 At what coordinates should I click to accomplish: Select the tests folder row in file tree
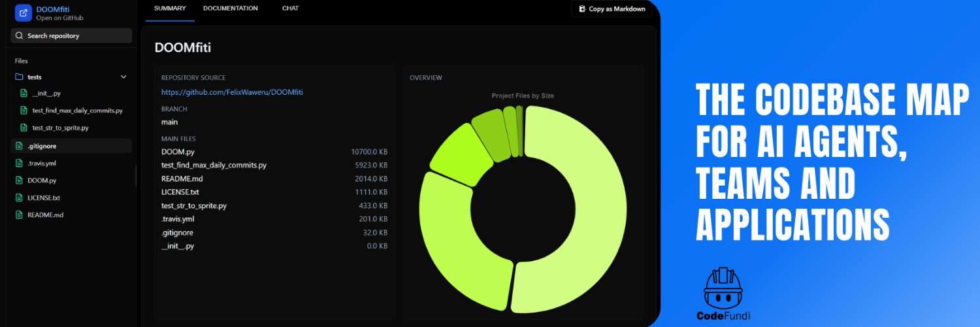pyautogui.click(x=72, y=77)
